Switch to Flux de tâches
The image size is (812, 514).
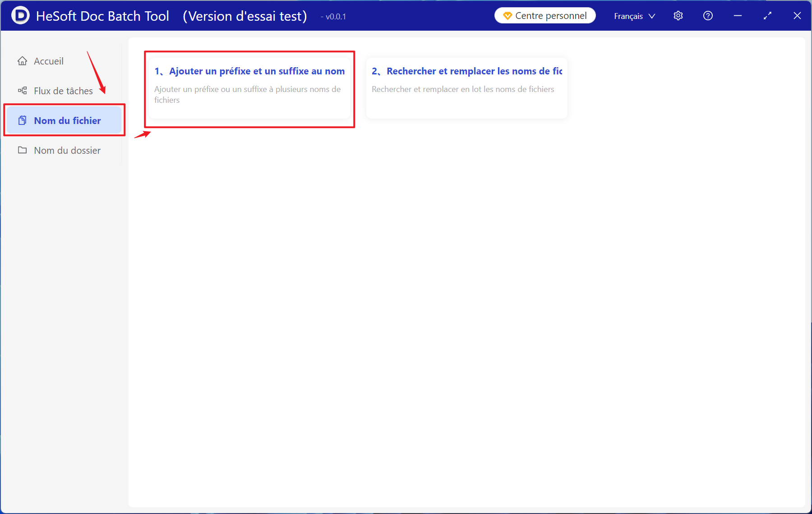pyautogui.click(x=63, y=91)
